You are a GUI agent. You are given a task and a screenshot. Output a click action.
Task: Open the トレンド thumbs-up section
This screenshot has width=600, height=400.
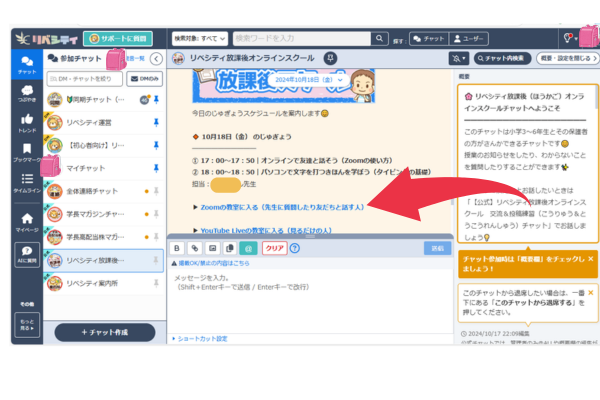pos(27,123)
